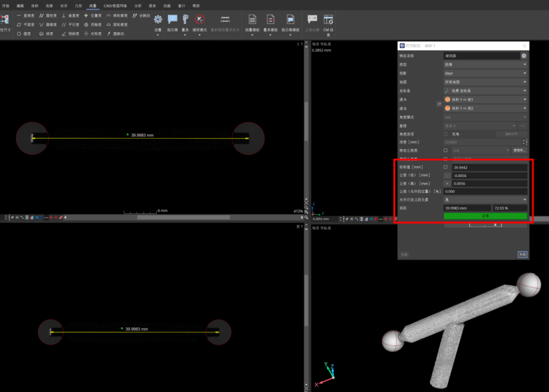Click the 关闭 close button in dialog
Image resolution: width=549 pixels, height=392 pixels.
pyautogui.click(x=522, y=254)
